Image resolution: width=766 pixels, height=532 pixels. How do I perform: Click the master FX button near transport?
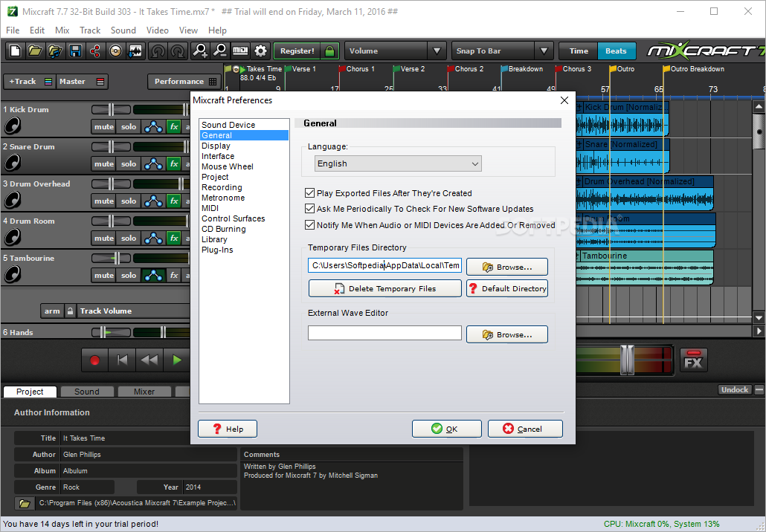point(693,360)
